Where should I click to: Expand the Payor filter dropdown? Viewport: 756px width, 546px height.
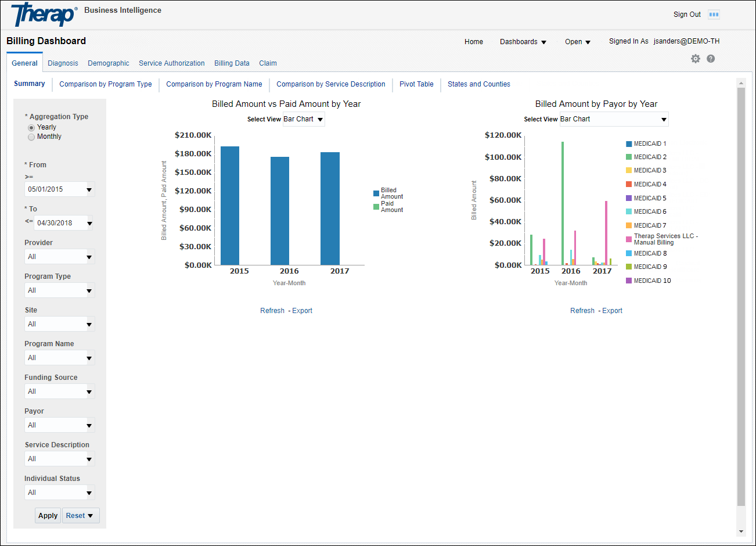click(90, 425)
